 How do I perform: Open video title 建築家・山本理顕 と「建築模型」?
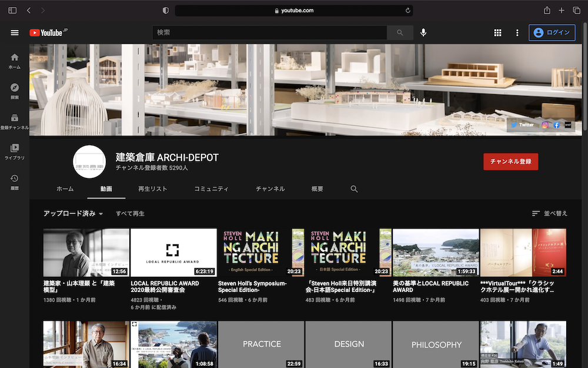pos(79,287)
